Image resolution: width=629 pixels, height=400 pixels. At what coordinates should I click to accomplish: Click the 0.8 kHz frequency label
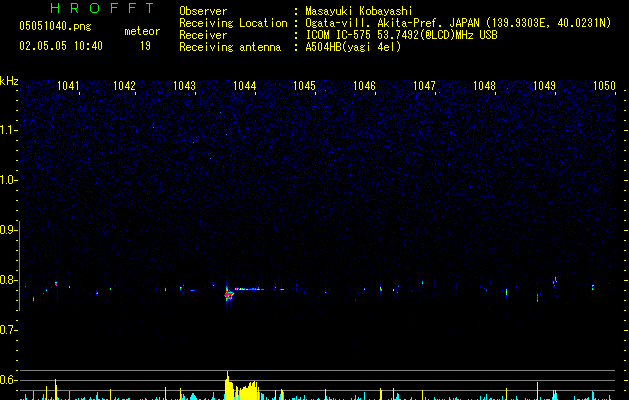click(x=8, y=280)
